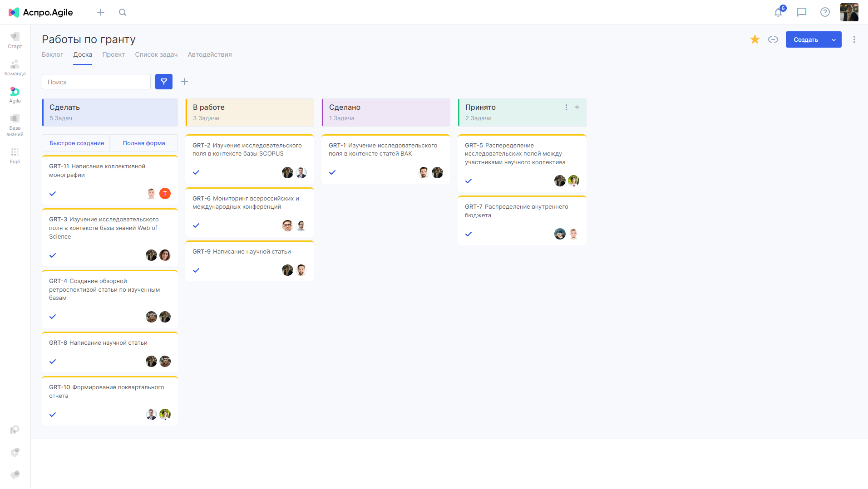The height and width of the screenshot is (489, 868).
Task: Open the help question mark icon
Action: tap(825, 12)
